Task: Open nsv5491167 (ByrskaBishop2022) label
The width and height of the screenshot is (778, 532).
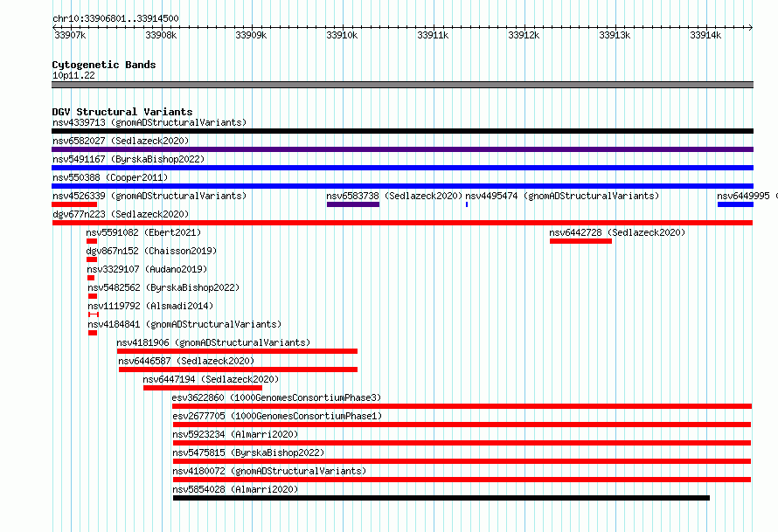Action: [x=129, y=159]
